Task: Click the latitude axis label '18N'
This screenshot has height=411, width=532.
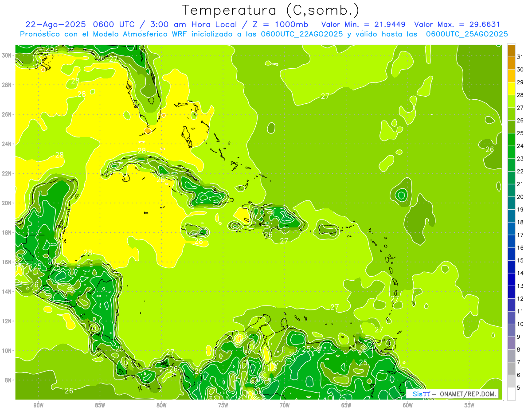Action: tap(7, 232)
